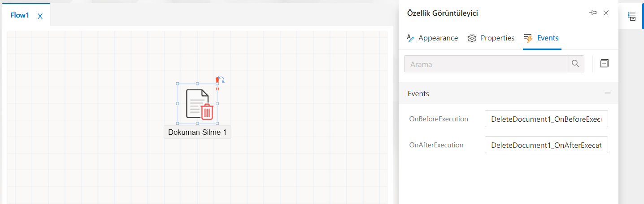Click the Events section header
644x204 pixels.
(x=509, y=93)
